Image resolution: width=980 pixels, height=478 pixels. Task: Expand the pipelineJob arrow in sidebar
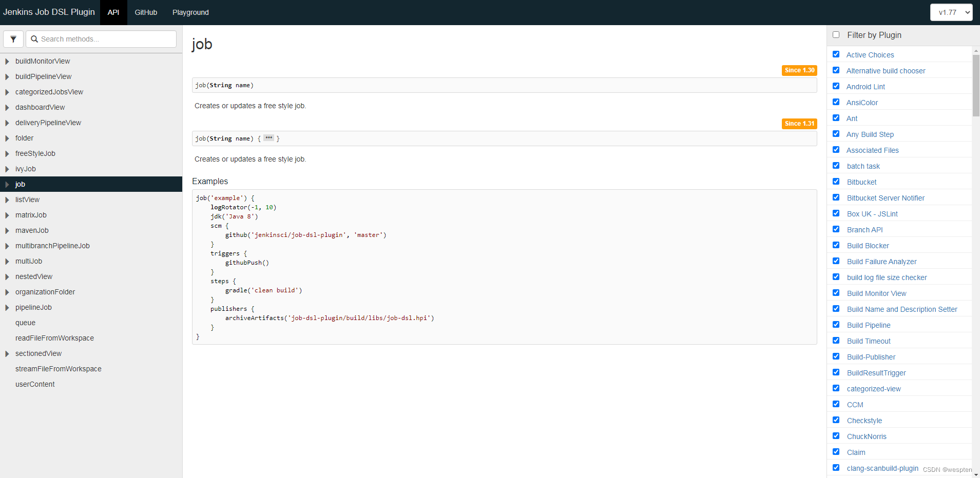[x=7, y=308]
